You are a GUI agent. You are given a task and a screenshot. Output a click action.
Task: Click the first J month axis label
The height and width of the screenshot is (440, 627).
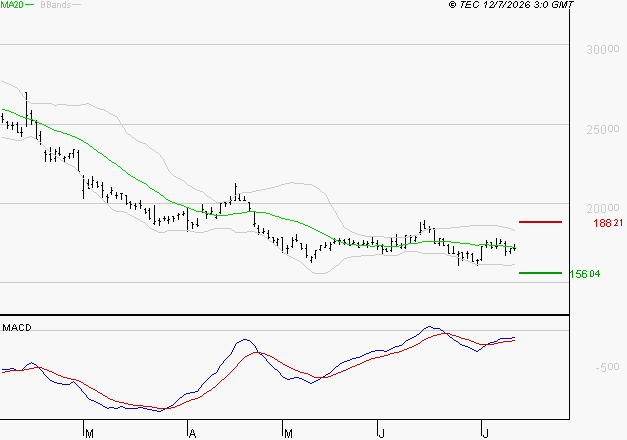coord(381,434)
